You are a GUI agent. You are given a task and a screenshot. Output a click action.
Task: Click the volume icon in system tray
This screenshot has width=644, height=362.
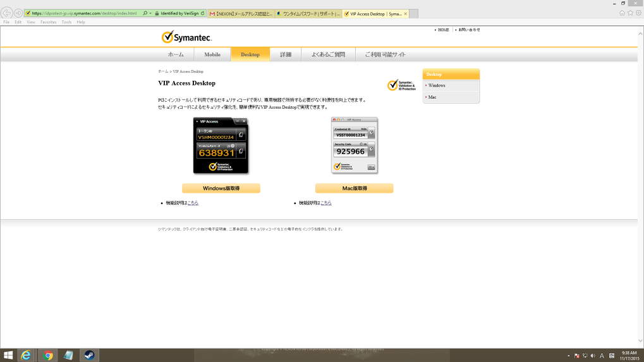[x=593, y=355]
